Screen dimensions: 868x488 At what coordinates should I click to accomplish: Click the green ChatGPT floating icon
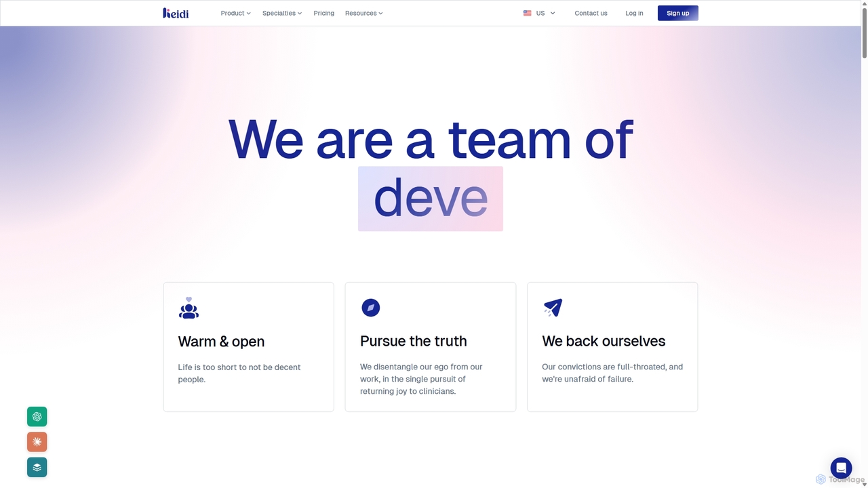(x=37, y=417)
